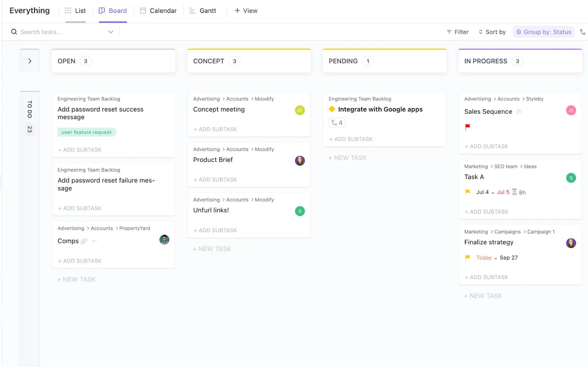Click red priority flag on Sales Sequence
This screenshot has width=588, height=367.
[467, 127]
